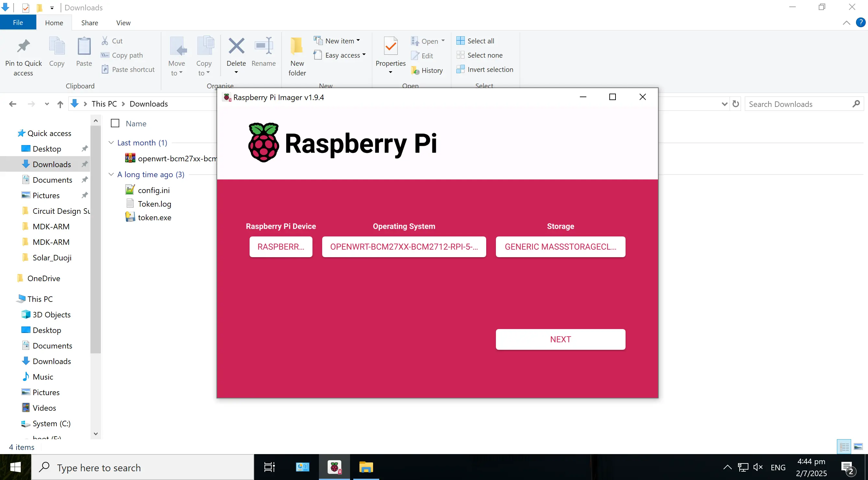The width and height of the screenshot is (868, 480).
Task: Switch to the Share ribbon tab
Action: [x=90, y=23]
